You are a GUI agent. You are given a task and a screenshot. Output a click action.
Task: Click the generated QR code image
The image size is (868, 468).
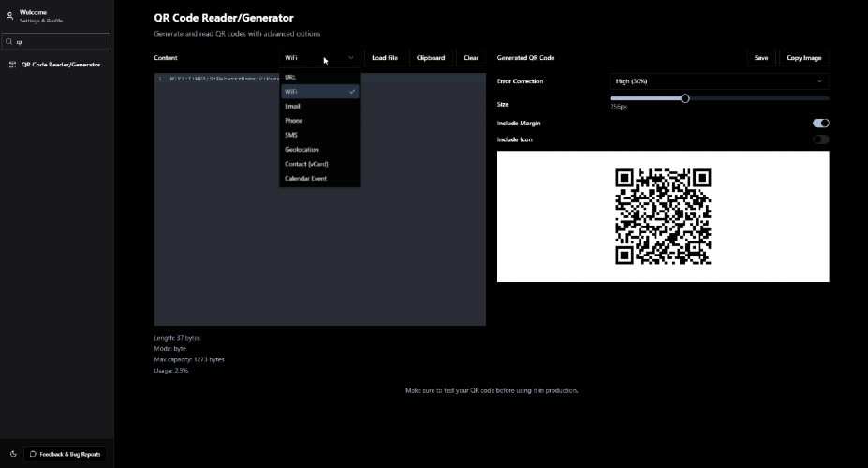[663, 216]
